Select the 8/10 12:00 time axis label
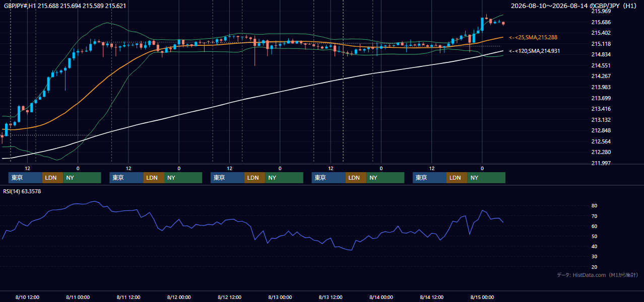644x302 pixels. pyautogui.click(x=27, y=297)
